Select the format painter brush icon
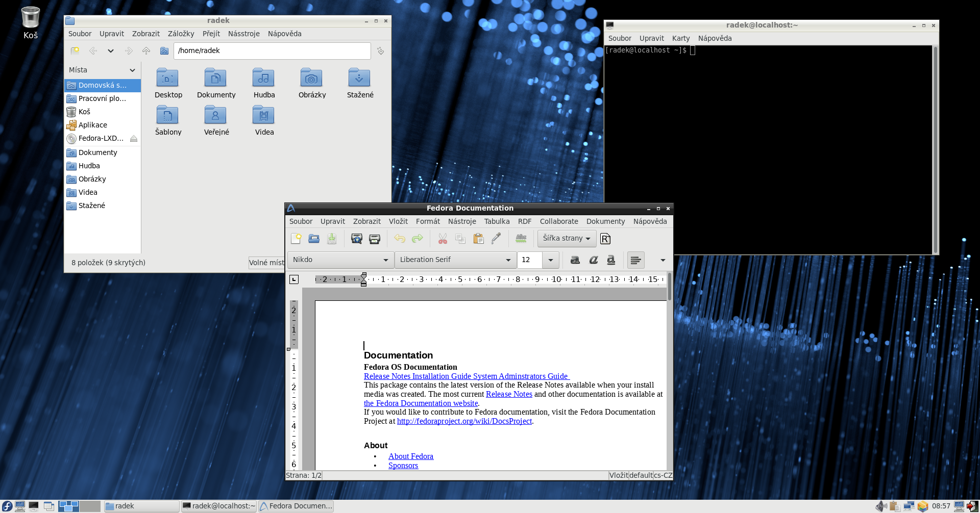 pos(496,239)
